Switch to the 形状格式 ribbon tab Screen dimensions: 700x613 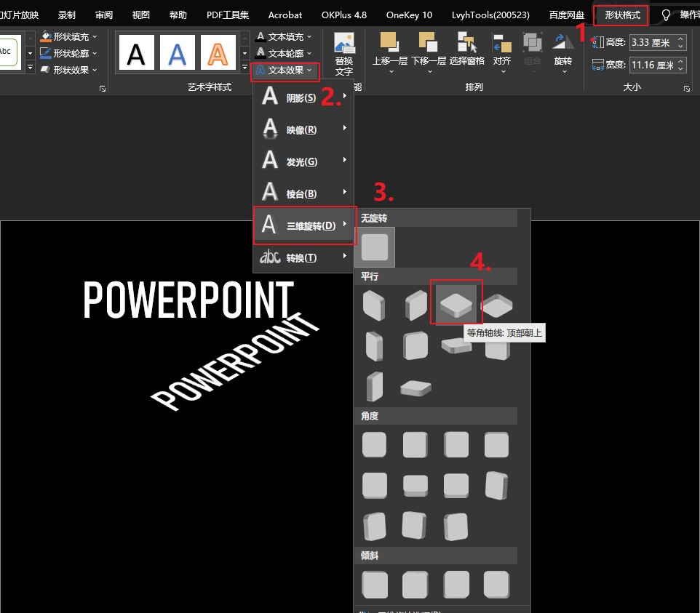(x=622, y=15)
